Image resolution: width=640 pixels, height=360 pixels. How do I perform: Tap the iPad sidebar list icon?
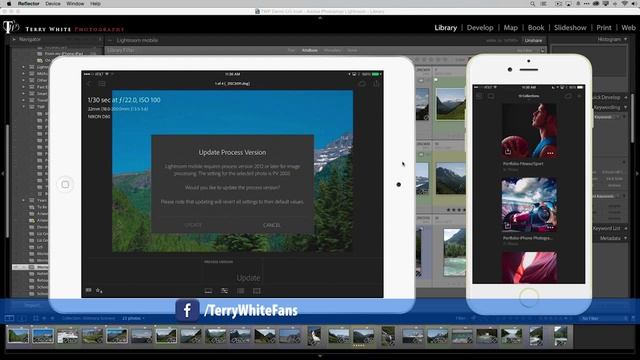(102, 84)
